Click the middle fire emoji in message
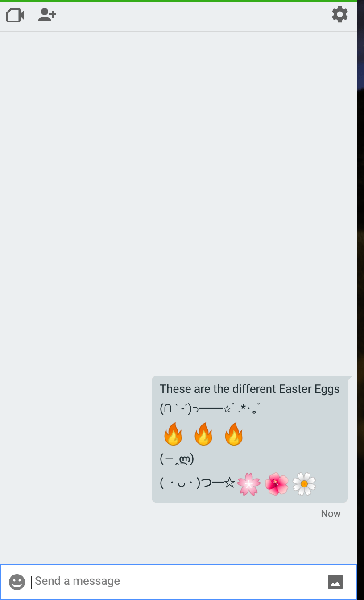This screenshot has width=364, height=600. (203, 434)
